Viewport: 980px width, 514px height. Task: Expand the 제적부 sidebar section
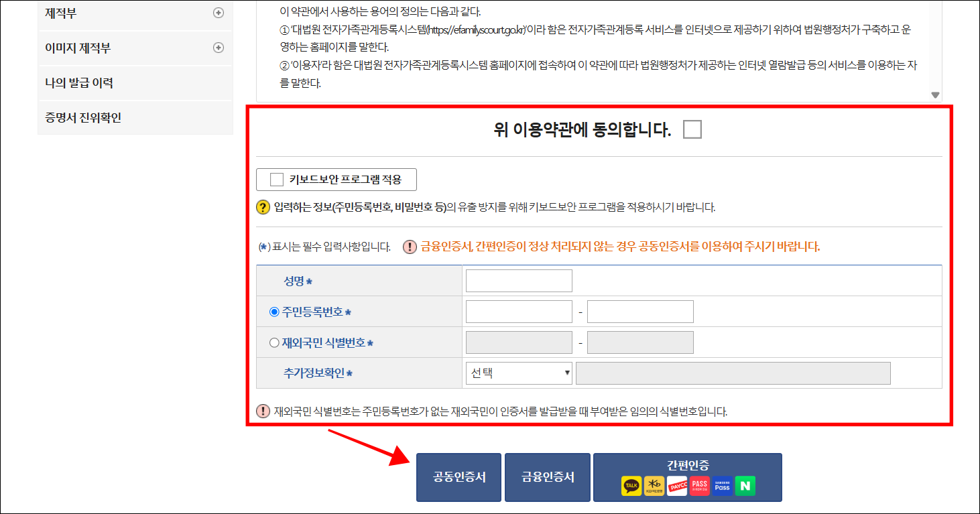pos(218,12)
